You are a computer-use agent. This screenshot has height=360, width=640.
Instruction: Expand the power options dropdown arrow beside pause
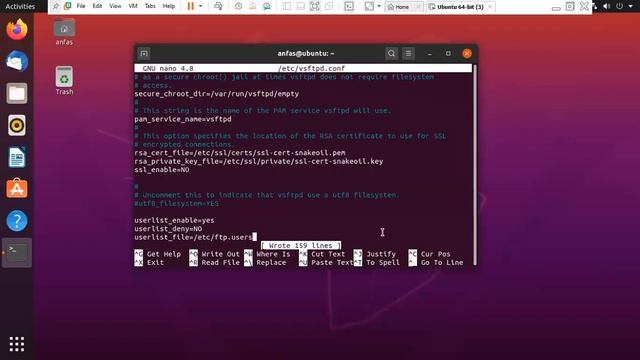click(x=200, y=6)
